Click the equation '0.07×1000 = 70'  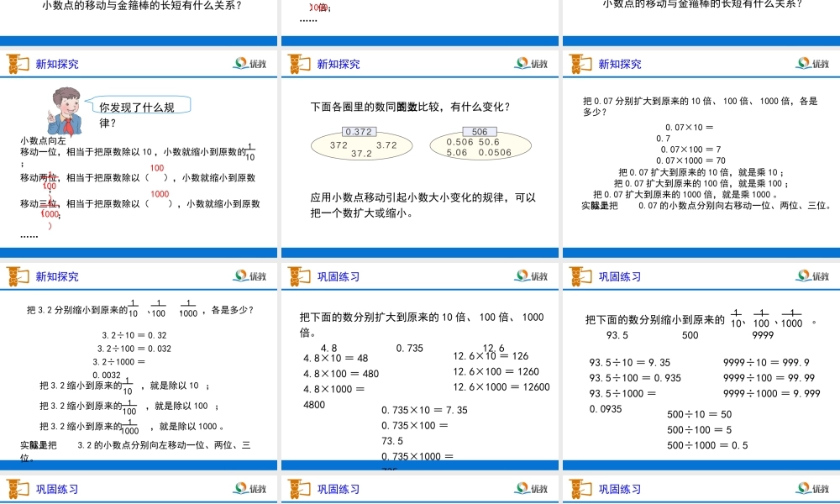coord(690,160)
